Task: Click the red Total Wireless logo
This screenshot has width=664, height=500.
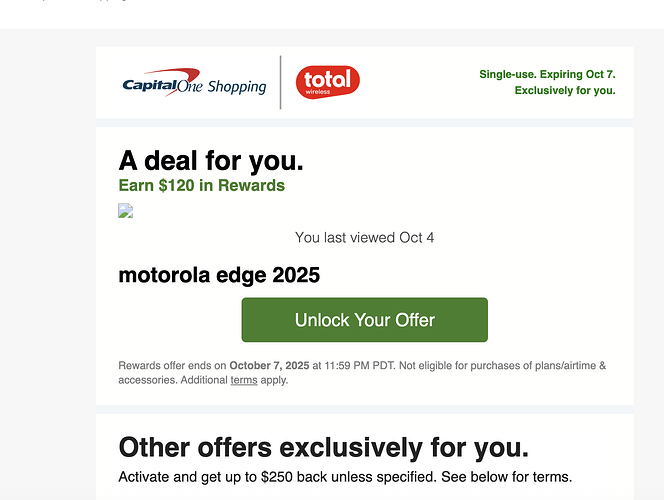Action: pyautogui.click(x=327, y=82)
